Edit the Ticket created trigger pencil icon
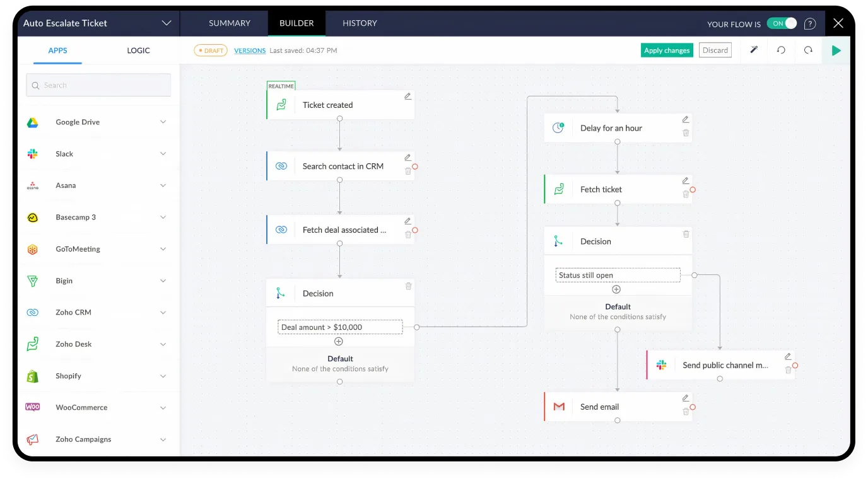 pyautogui.click(x=408, y=96)
